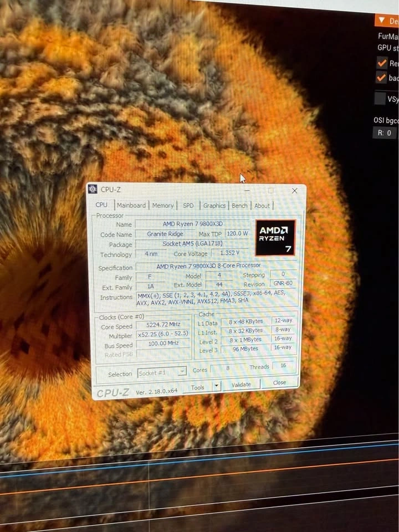Screen dimensions: 399x532
Task: Enable the VSync checkbox
Action: click(380, 99)
